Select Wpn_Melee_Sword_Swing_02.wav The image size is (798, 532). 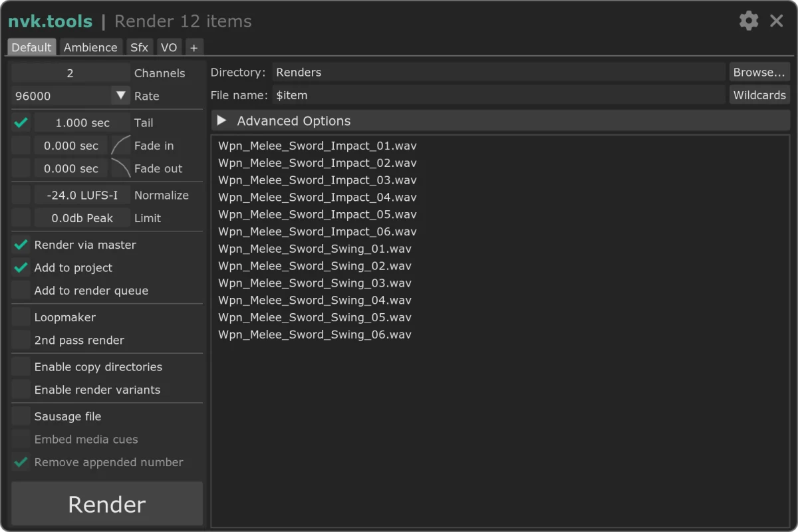[x=315, y=266]
